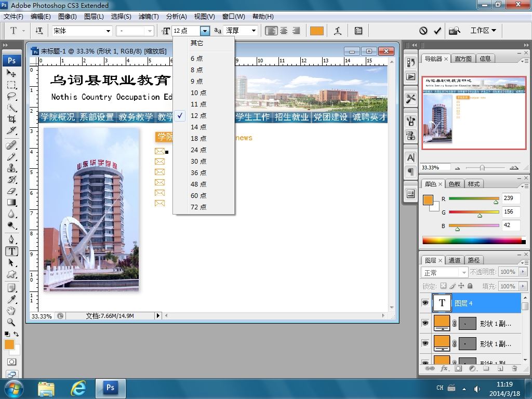
Task: Open the 文件(F) menu
Action: pos(13,16)
